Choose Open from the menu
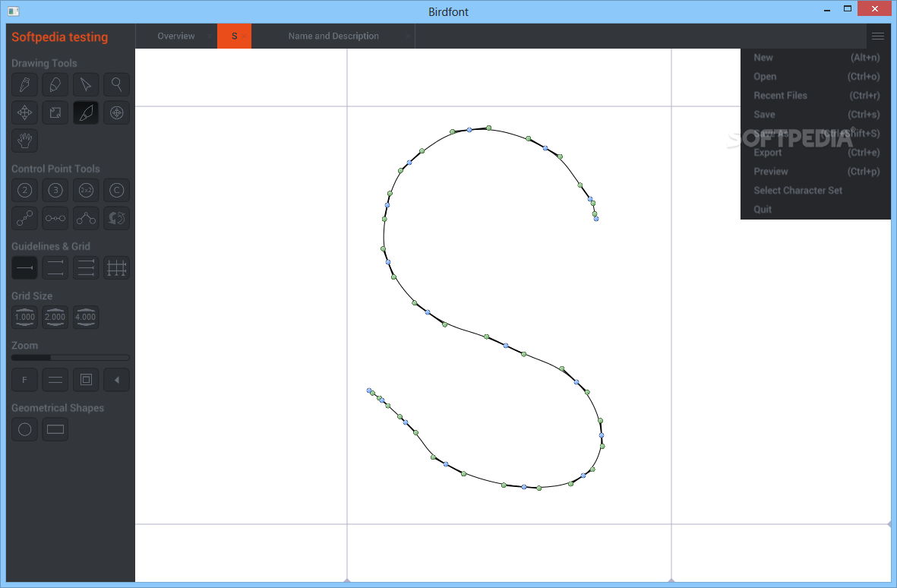897x588 pixels. tap(816, 77)
